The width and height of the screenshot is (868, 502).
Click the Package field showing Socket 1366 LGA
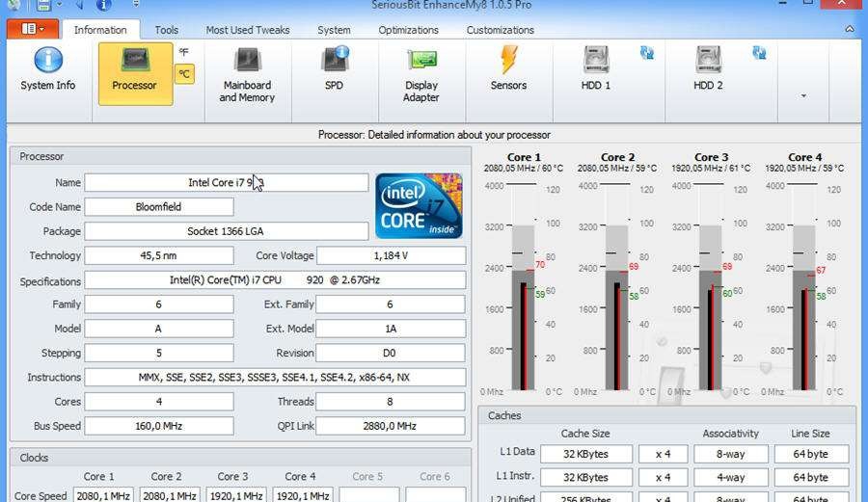[x=227, y=231]
